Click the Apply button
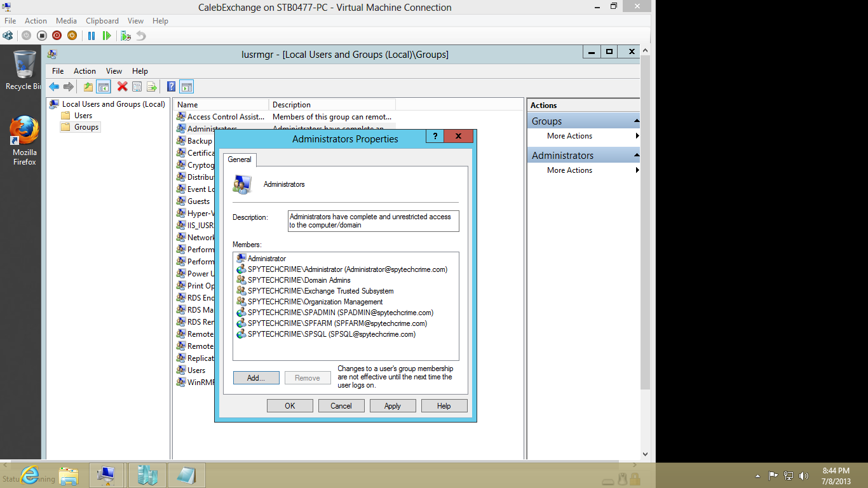Screen dimensions: 868x488 393,406
